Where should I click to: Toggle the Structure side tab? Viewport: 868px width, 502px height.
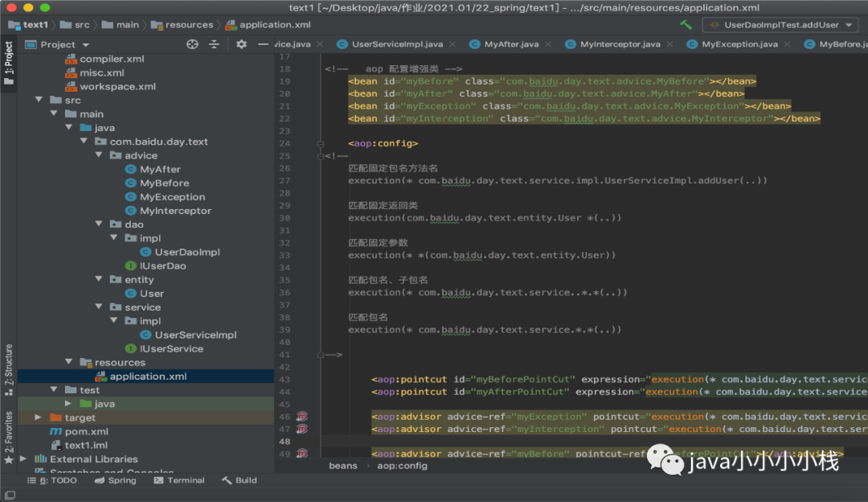click(x=9, y=369)
